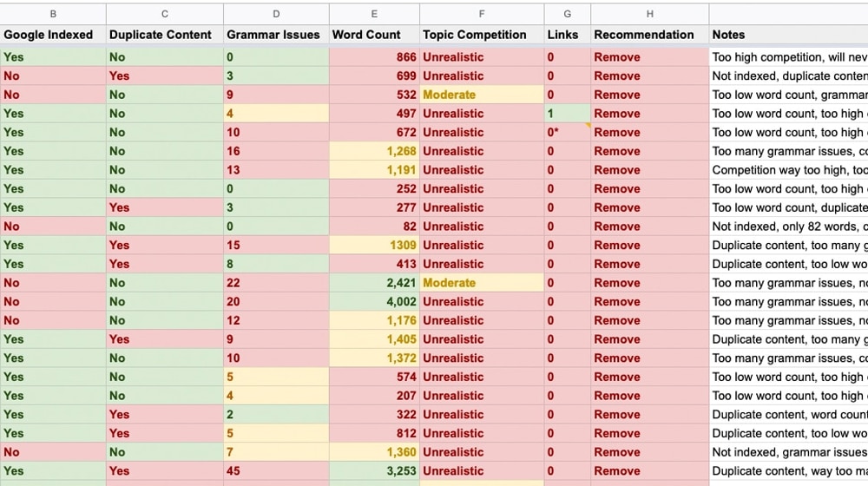Click the Links cell showing 1
This screenshot has width=868, height=486.
(x=568, y=114)
